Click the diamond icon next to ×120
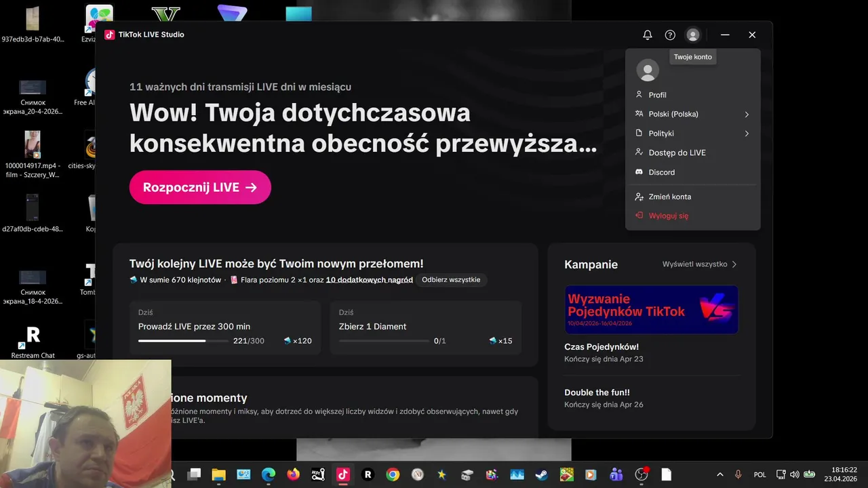Image resolution: width=868 pixels, height=488 pixels. (288, 341)
